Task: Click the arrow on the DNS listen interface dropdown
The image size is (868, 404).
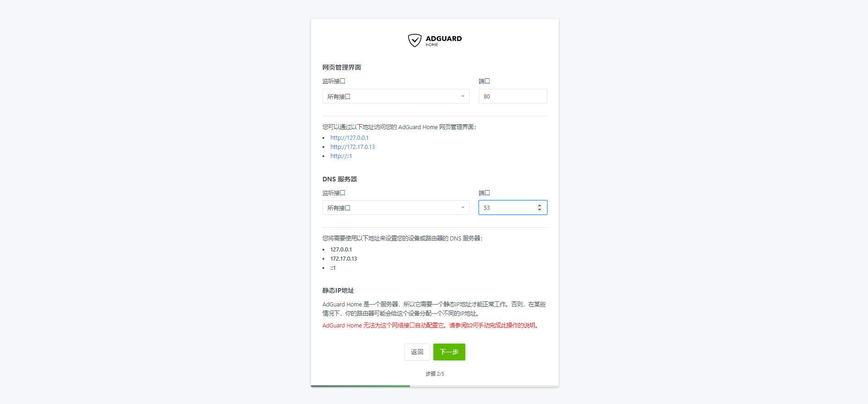Action: point(463,207)
